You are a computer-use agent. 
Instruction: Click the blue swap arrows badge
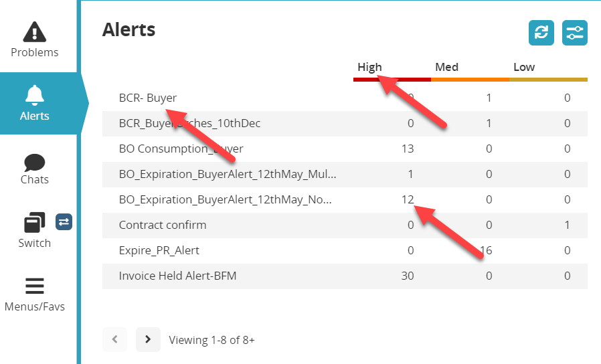[x=64, y=221]
